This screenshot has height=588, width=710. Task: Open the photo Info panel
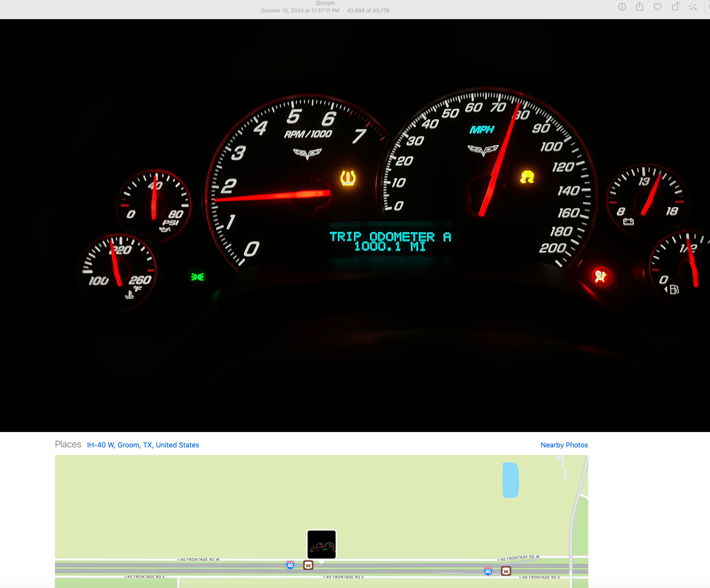(x=622, y=7)
